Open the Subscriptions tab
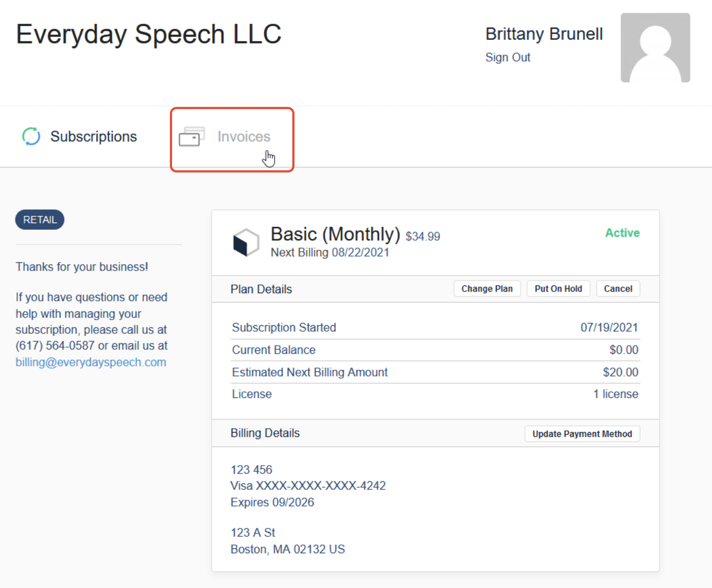The height and width of the screenshot is (588, 712). click(79, 136)
